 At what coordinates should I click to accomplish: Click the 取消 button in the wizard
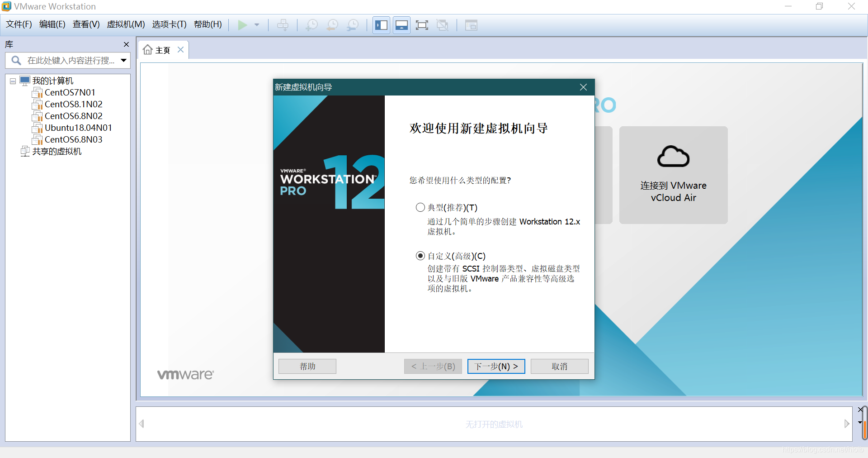click(x=560, y=366)
